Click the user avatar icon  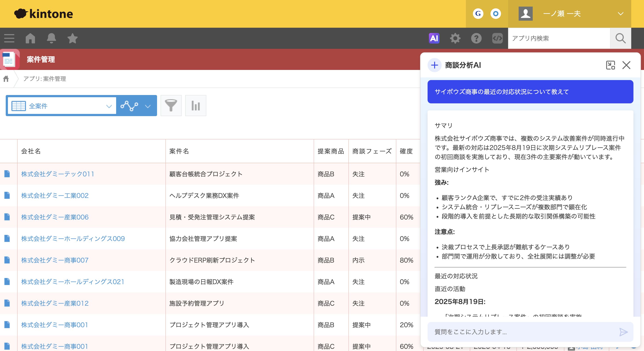pyautogui.click(x=525, y=13)
